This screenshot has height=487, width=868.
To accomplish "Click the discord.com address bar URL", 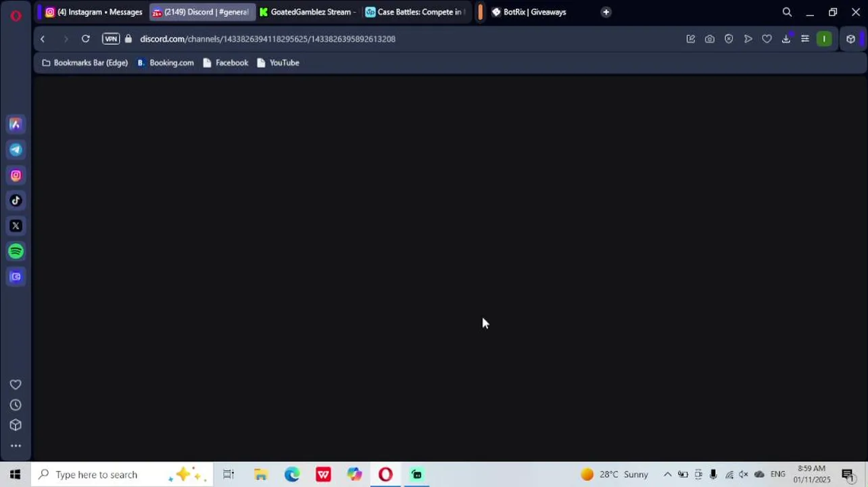I will (x=268, y=39).
